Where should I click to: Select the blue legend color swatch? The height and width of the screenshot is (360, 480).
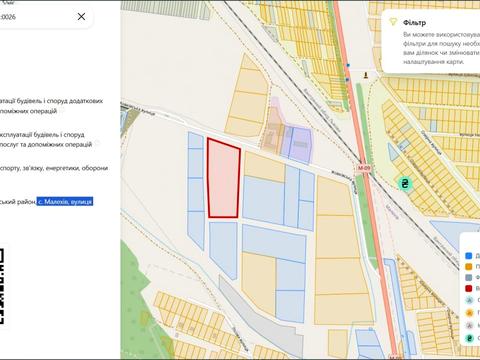(x=469, y=256)
